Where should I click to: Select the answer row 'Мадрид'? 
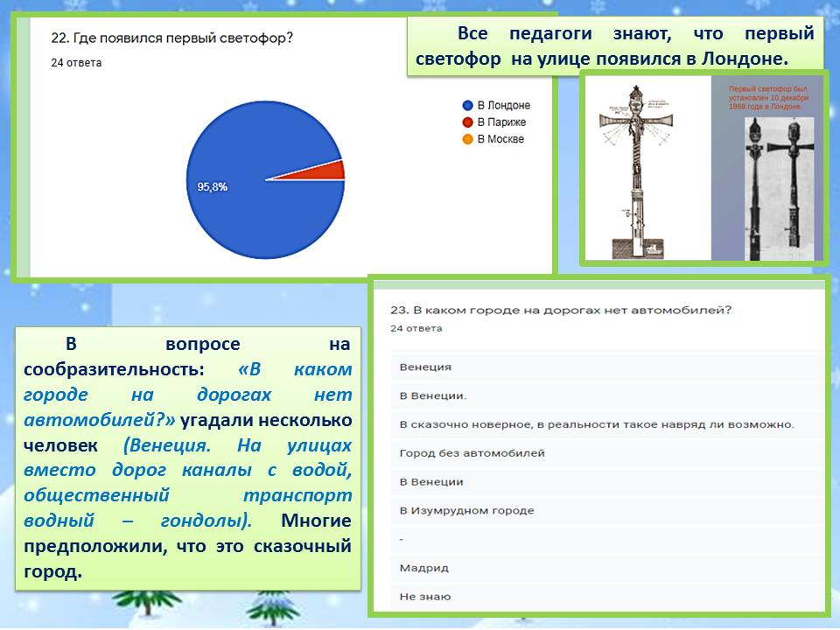pyautogui.click(x=606, y=568)
